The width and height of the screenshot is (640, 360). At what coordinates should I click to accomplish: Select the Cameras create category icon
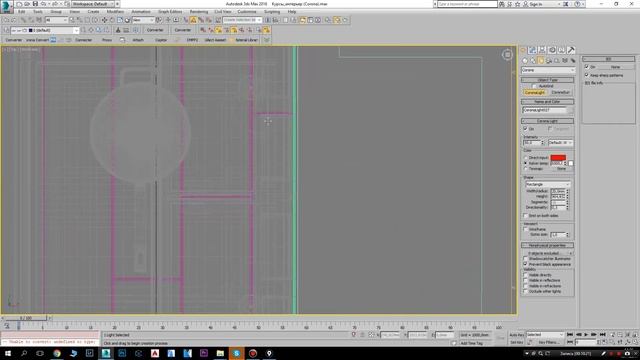[x=549, y=61]
